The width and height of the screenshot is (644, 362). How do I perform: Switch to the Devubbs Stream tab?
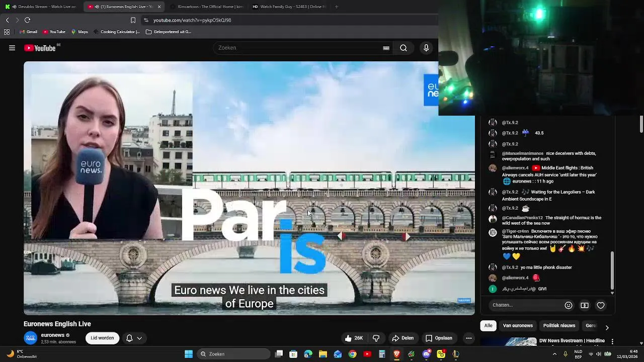tap(40, 7)
